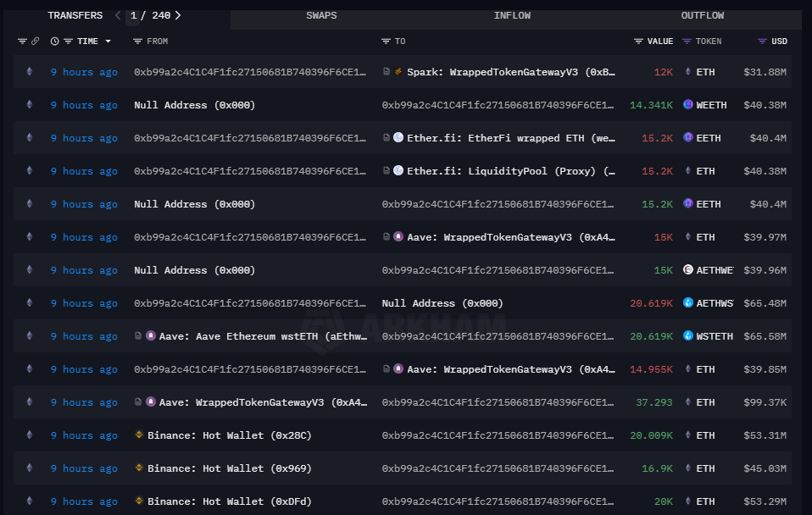Open the VALUE column filter
This screenshot has height=515, width=812.
[638, 41]
